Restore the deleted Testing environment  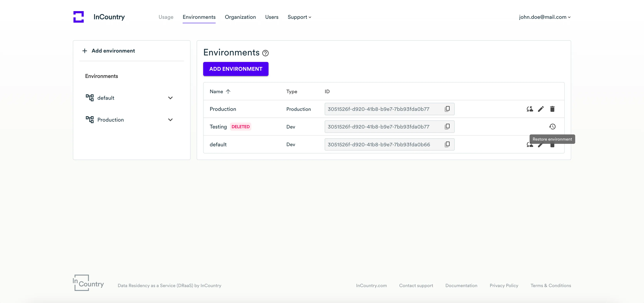552,127
